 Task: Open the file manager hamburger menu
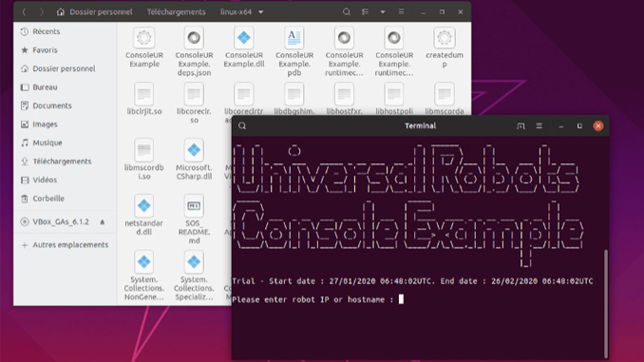(401, 12)
